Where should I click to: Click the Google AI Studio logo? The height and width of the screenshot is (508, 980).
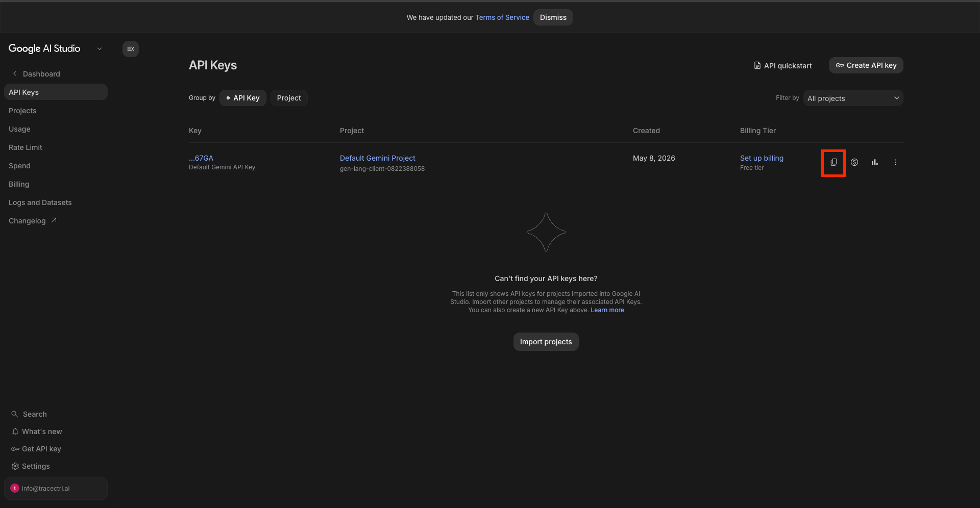(44, 48)
